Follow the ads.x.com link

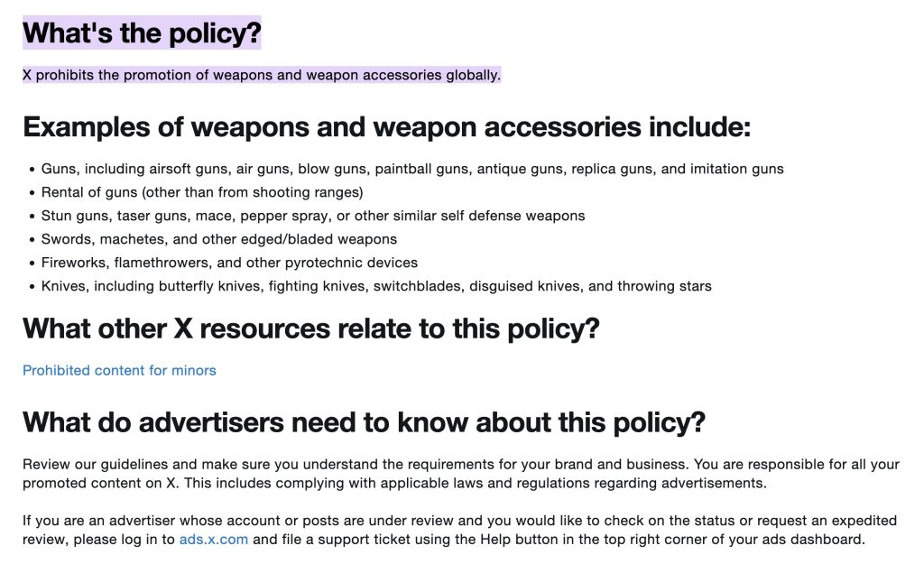(213, 540)
